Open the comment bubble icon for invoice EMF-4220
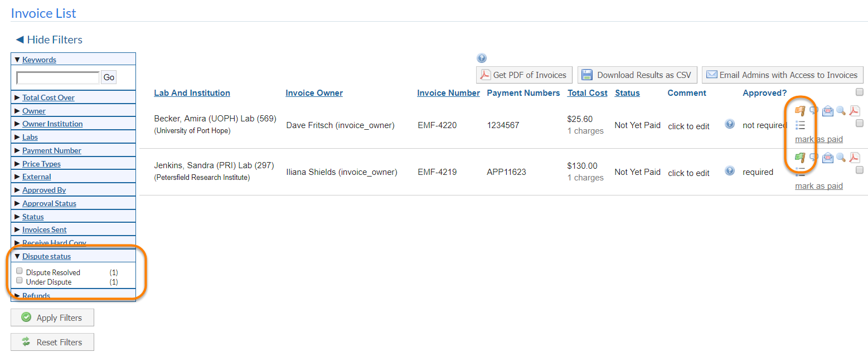Screen dimensions: 868x357 point(814,111)
